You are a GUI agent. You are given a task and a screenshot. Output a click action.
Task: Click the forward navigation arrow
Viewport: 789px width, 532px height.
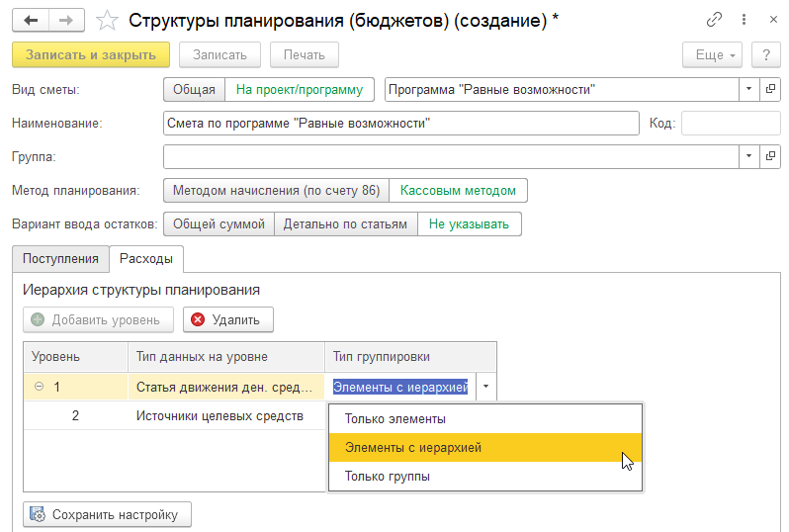pyautogui.click(x=65, y=21)
